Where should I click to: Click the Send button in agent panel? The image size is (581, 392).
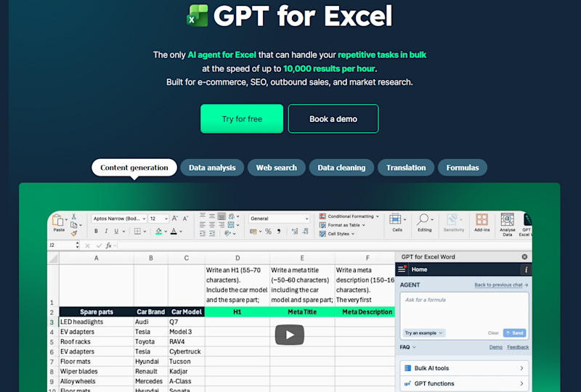[515, 333]
